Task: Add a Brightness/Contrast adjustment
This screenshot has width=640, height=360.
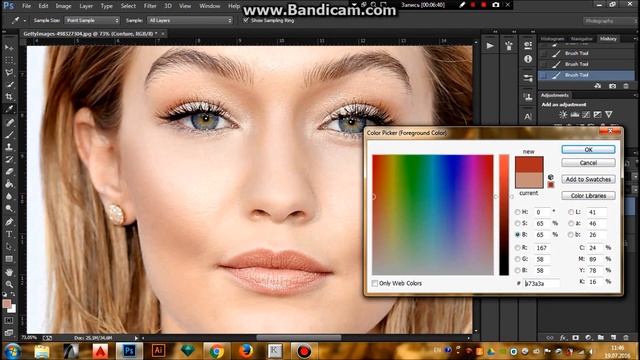Action: tap(563, 115)
